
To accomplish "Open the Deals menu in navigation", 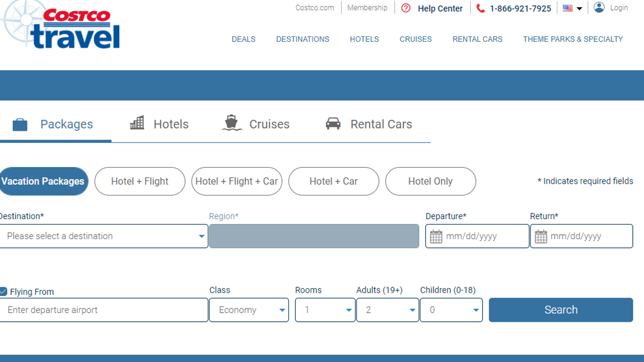I will [244, 39].
